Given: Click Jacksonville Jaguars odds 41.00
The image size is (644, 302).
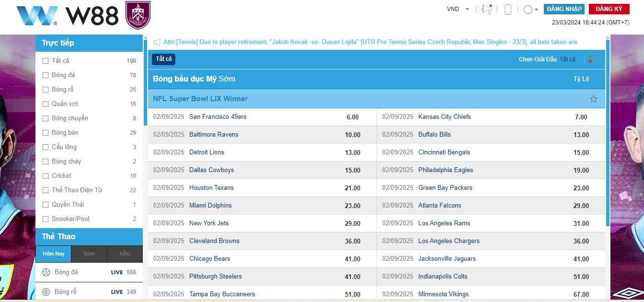Looking at the screenshot, I should [x=581, y=259].
